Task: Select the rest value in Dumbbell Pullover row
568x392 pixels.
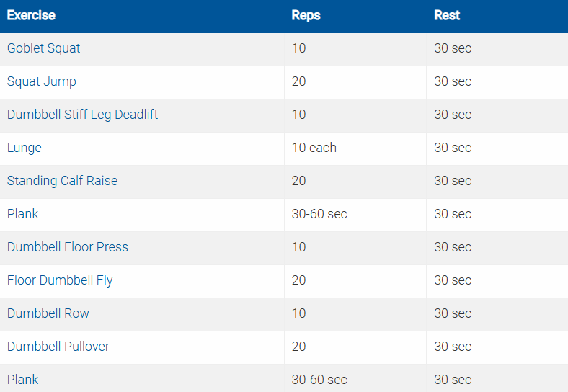Action: pos(453,347)
